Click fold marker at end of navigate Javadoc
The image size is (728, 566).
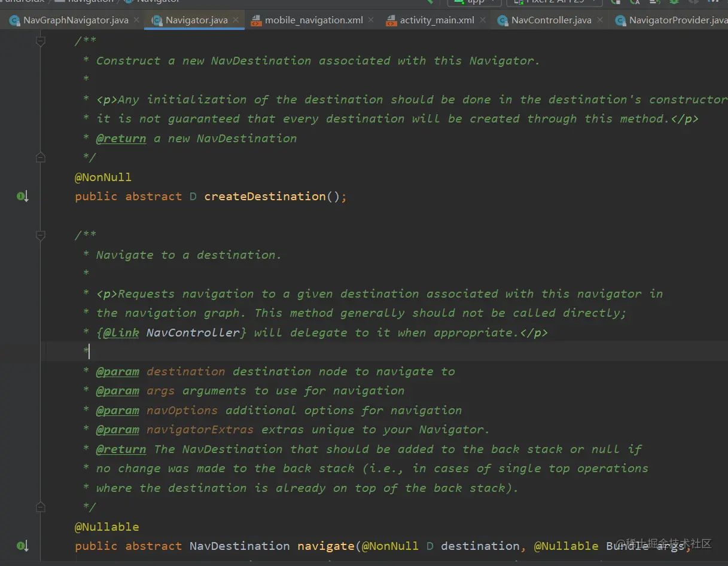[x=41, y=507]
